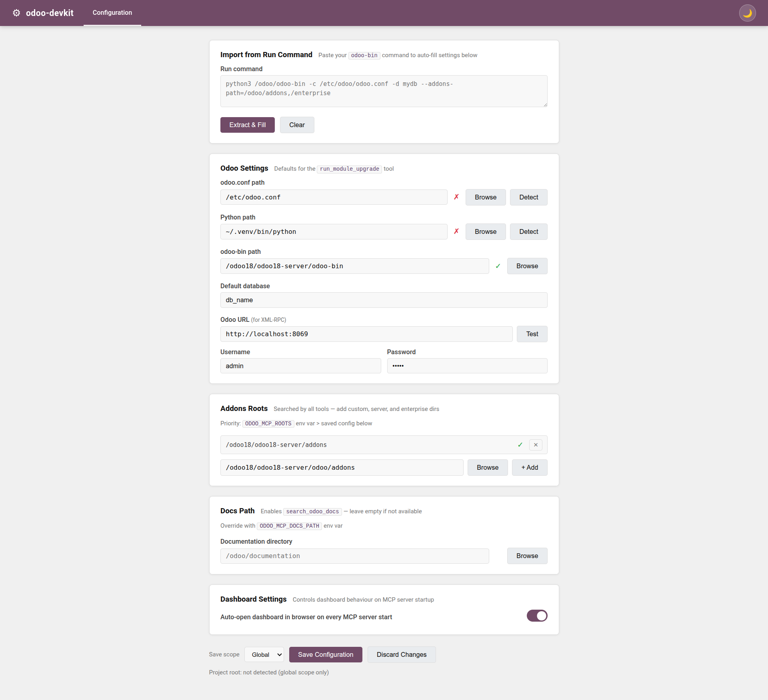Click Extract & Fill button

click(248, 125)
